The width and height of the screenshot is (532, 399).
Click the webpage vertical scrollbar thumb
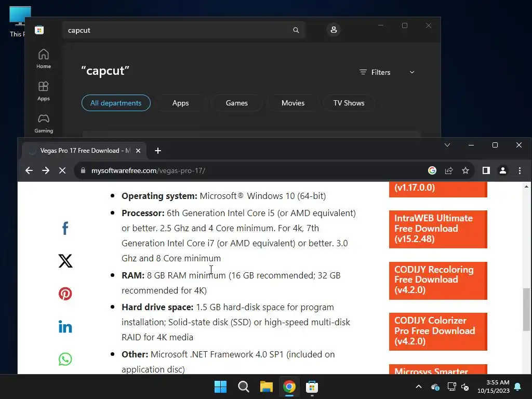pos(526,309)
